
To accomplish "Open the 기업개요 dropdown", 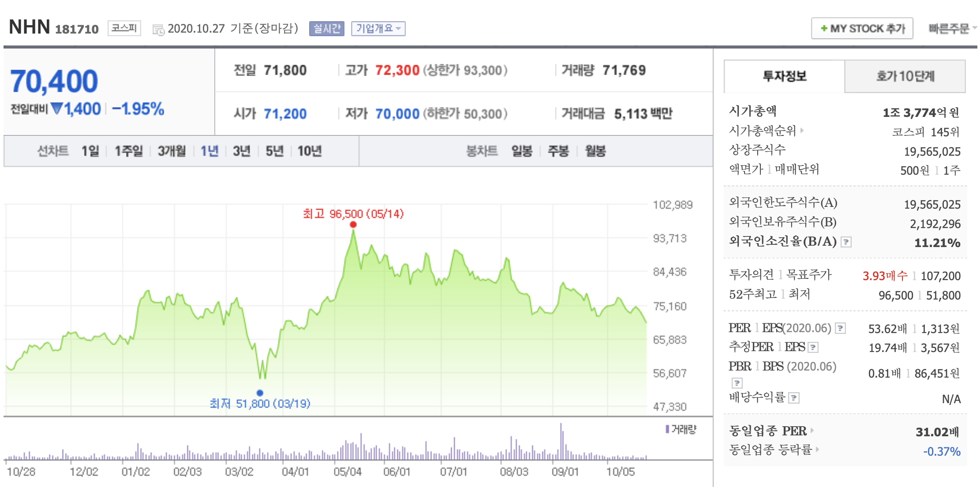I will coord(378,29).
